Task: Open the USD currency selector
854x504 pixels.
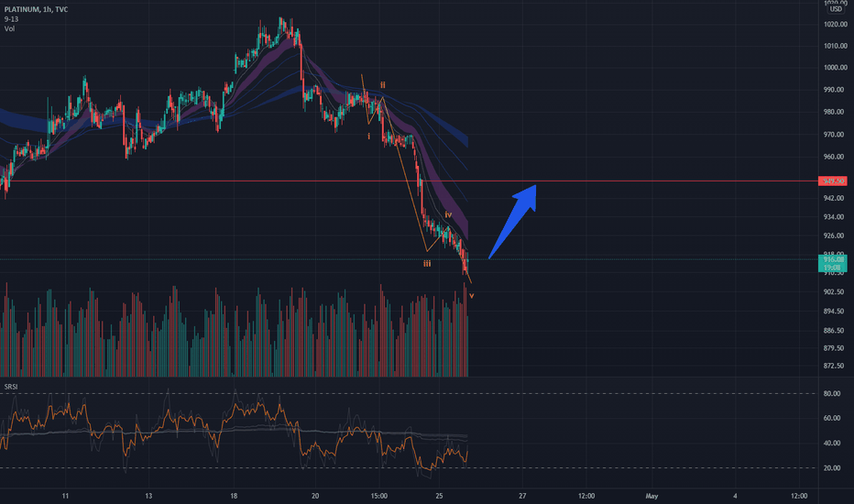Action: (836, 9)
